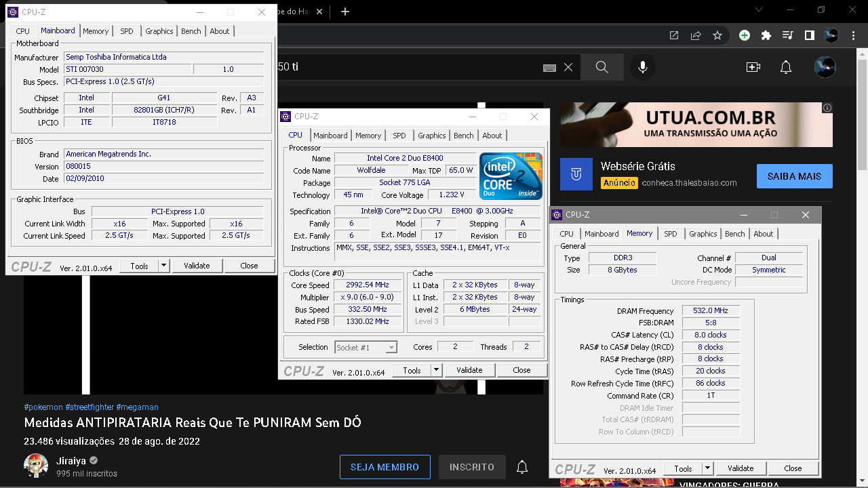Click the SAIBA MAIS ad button

tap(794, 176)
